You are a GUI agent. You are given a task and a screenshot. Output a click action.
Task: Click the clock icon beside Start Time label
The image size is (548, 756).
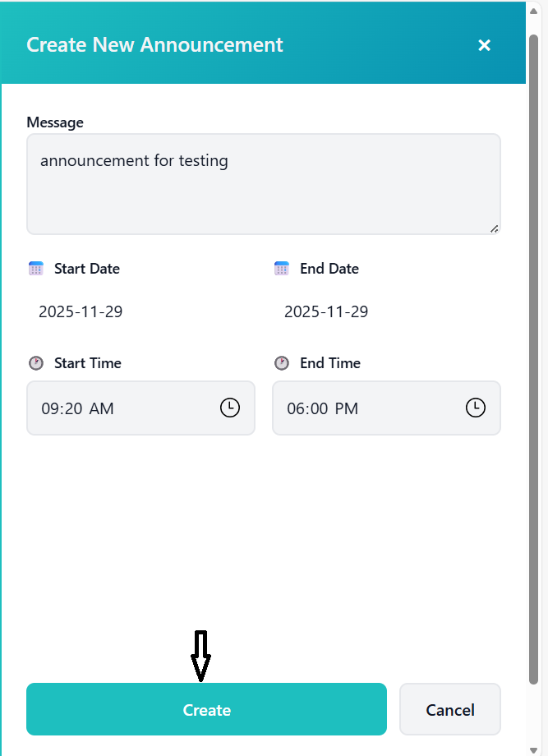point(35,362)
